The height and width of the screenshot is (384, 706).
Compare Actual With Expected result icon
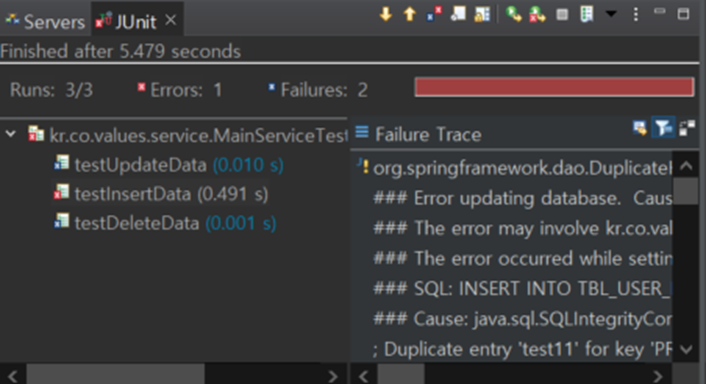click(687, 128)
